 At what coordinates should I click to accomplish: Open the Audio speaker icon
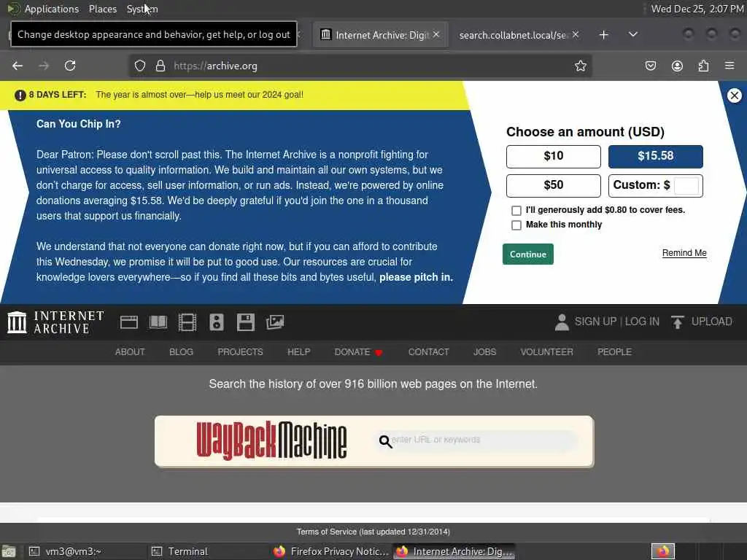[x=216, y=322]
